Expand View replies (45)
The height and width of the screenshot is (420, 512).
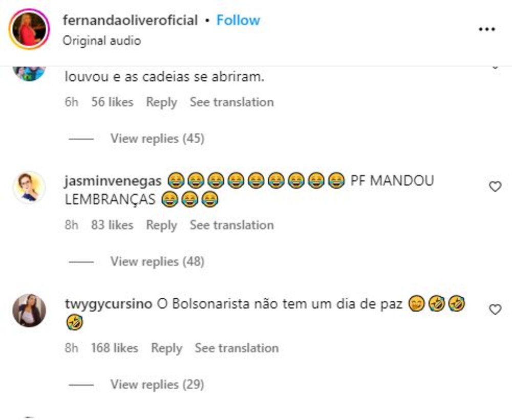[x=157, y=138]
